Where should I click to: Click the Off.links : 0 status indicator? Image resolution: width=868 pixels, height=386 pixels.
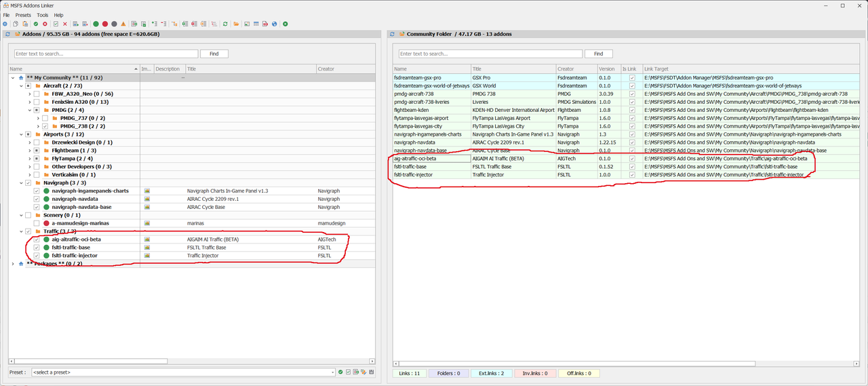tap(579, 373)
